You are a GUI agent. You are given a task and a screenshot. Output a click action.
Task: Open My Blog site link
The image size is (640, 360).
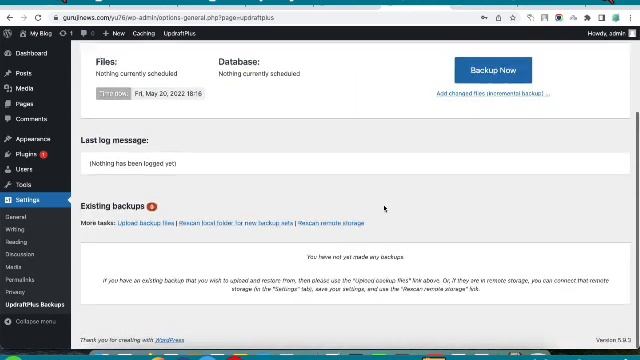36,33
